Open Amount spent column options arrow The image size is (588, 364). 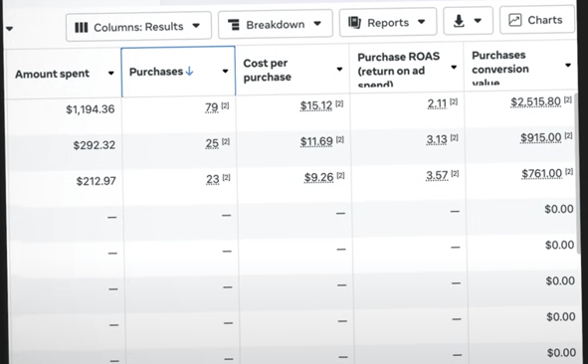click(x=111, y=74)
